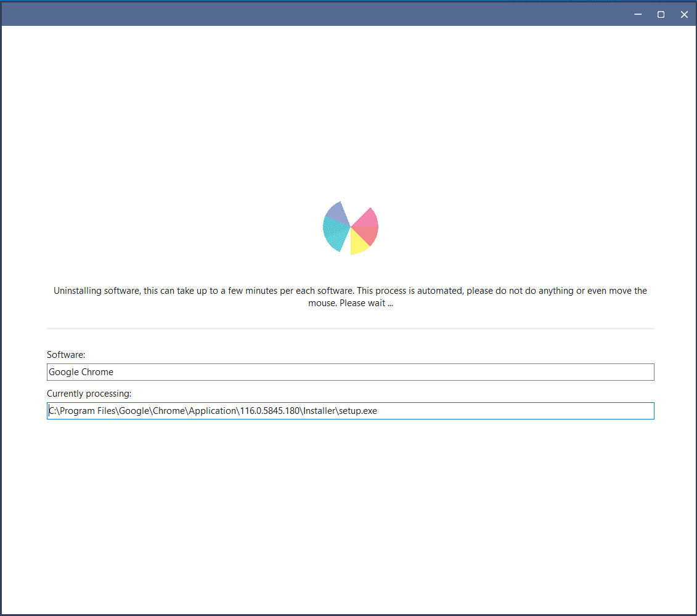Close the uninstaller window
The image size is (697, 616).
pos(684,14)
